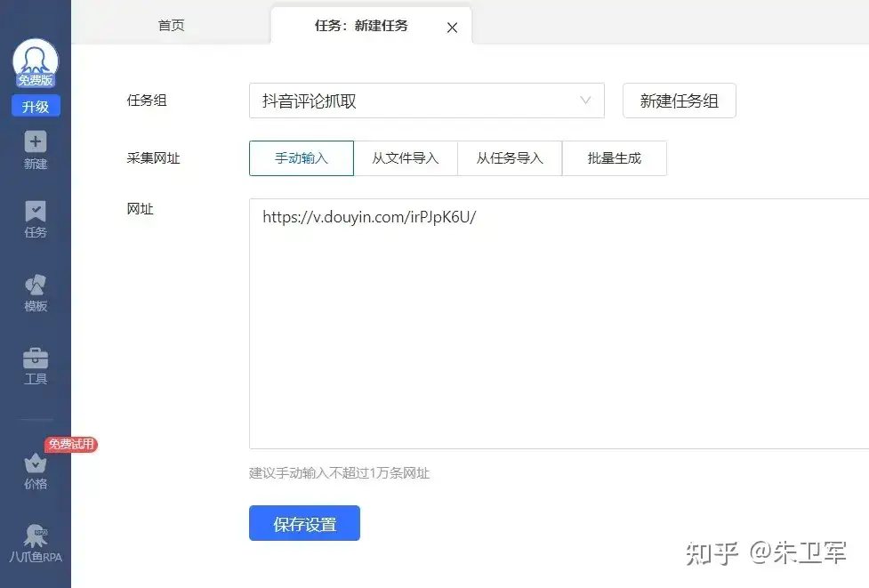Click the 任务组 dropdown chevron arrow

(585, 101)
